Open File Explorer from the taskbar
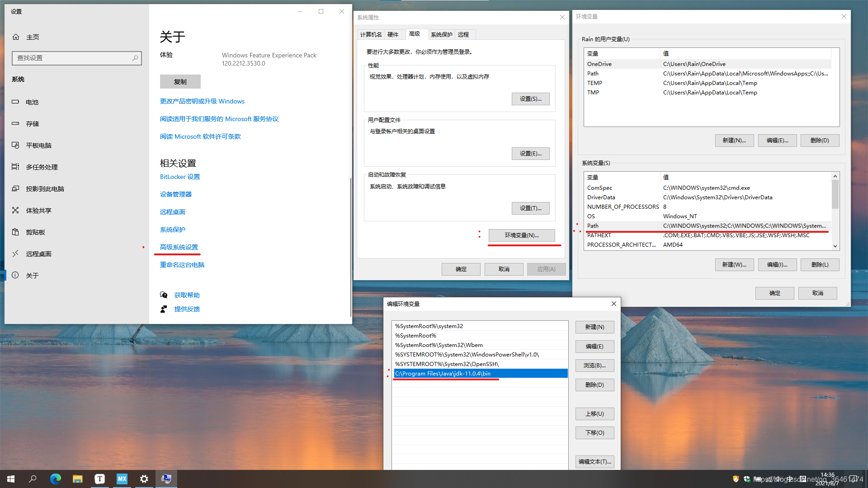 77,479
